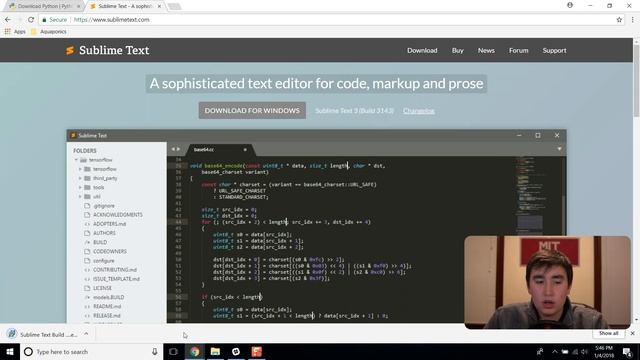The height and width of the screenshot is (360, 640).
Task: Open the Changelog link
Action: pos(419,111)
